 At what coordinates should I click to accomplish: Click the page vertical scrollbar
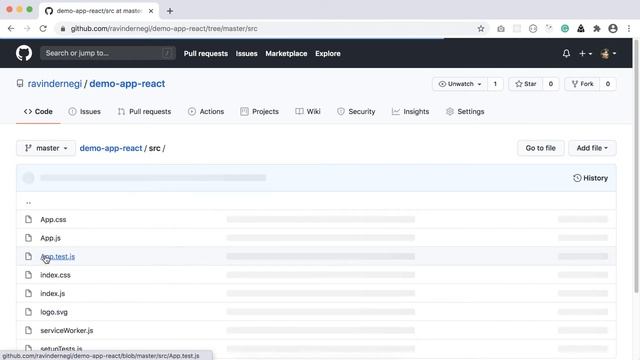pyautogui.click(x=636, y=165)
